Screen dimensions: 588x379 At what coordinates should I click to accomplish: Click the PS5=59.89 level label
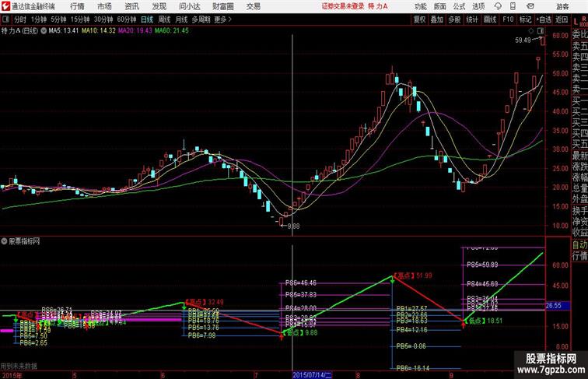[482, 265]
